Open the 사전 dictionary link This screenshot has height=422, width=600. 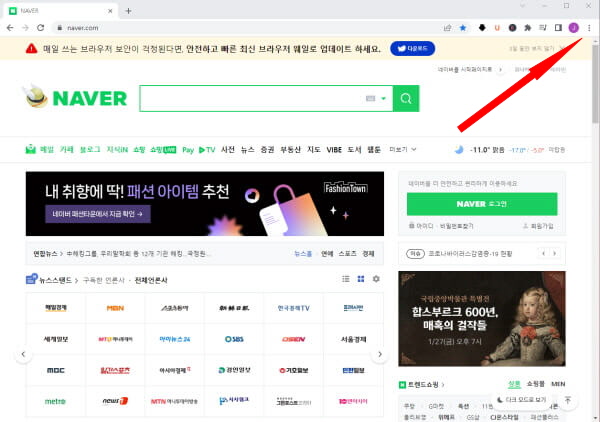point(228,149)
